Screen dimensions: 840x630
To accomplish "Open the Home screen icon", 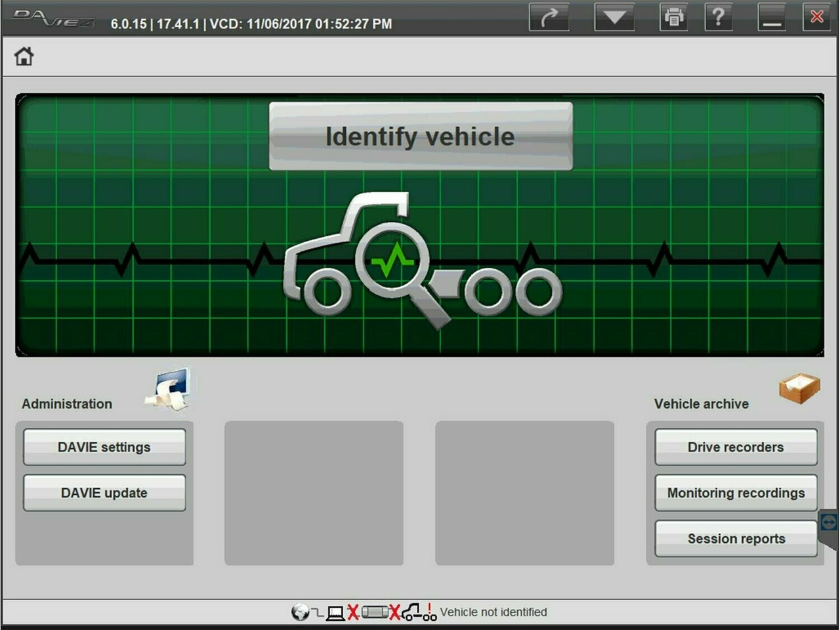I will click(24, 56).
